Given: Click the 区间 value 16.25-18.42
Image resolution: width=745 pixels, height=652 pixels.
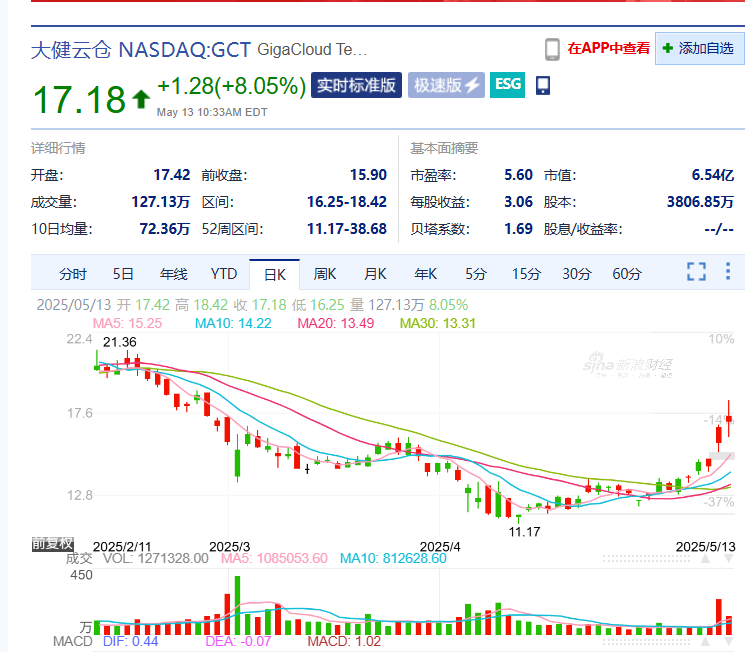Looking at the screenshot, I should pyautogui.click(x=347, y=202).
